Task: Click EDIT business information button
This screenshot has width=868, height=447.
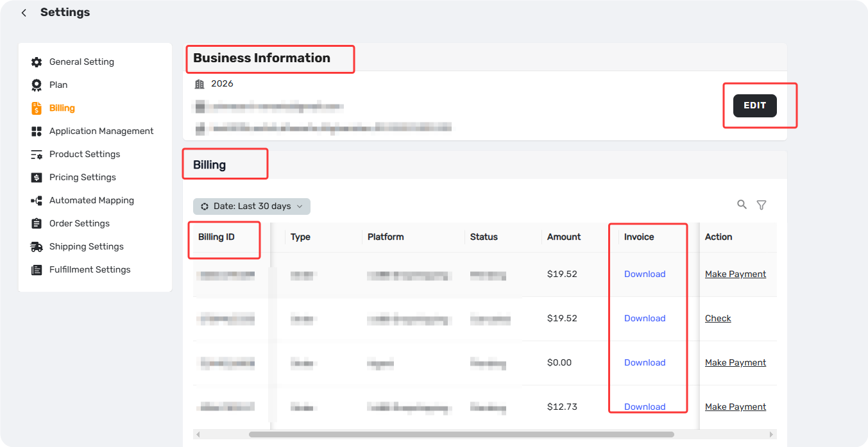Action: tap(755, 106)
